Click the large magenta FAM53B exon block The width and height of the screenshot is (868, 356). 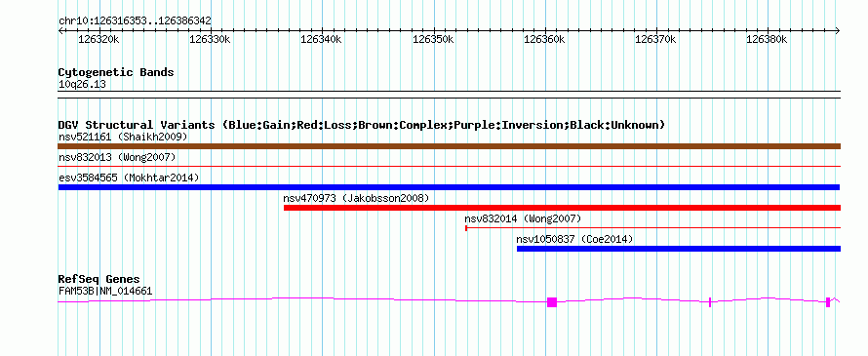[552, 301]
